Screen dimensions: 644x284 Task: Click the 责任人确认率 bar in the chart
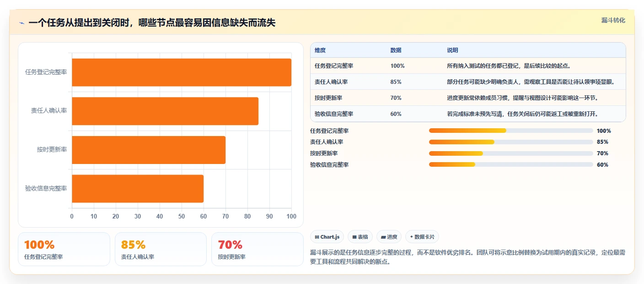pos(165,111)
